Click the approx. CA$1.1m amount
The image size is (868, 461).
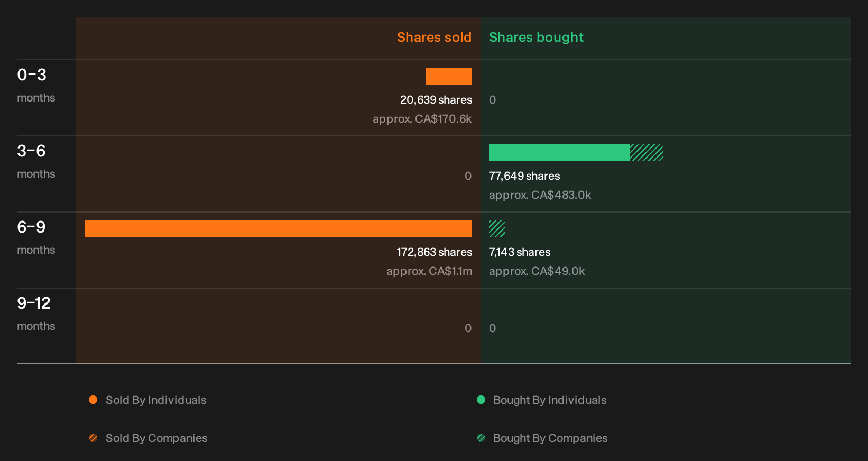(429, 271)
